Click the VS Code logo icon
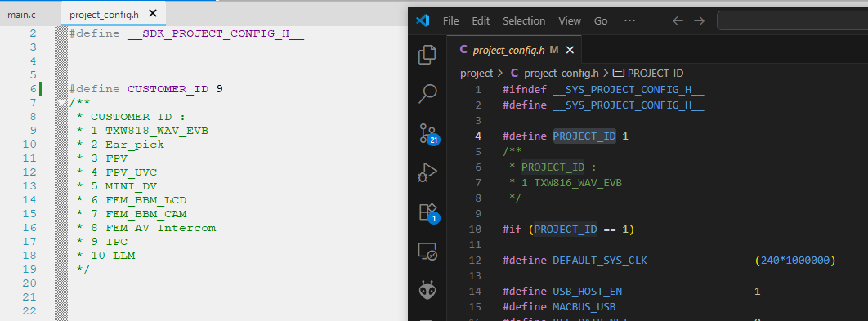The image size is (868, 321). pyautogui.click(x=423, y=21)
